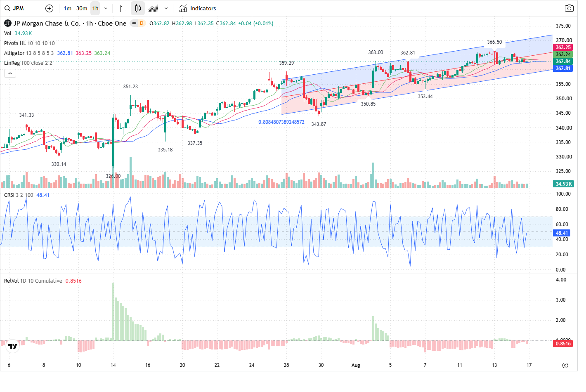Switch chart to the 30m interval

82,8
